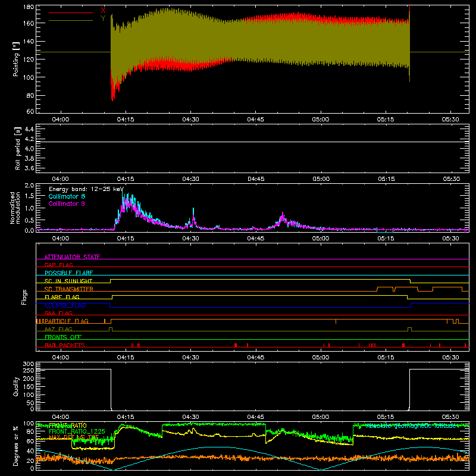Click the 'PARTICLE_FLAG' label
476x476 pixels.
click(67, 321)
